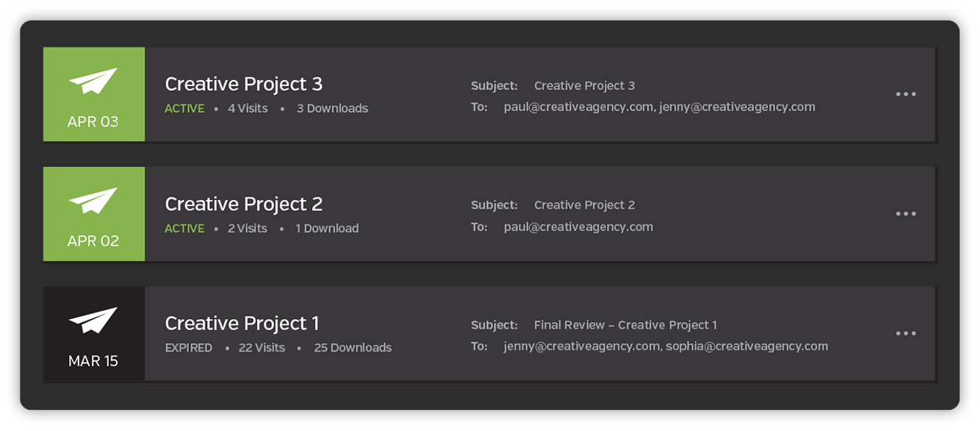Click the recipient paul@creativeagency.com in Creative Project 2

tap(579, 227)
